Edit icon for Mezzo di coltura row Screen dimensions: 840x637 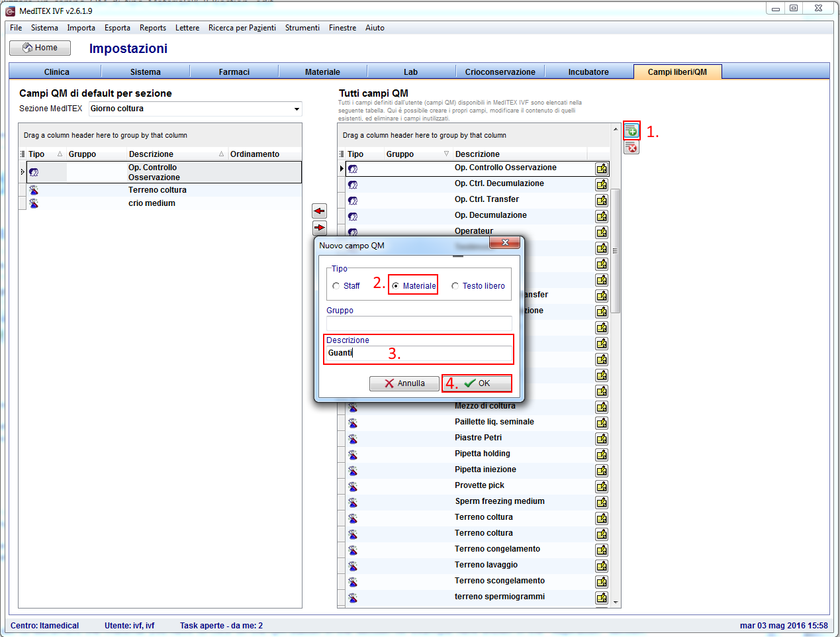(x=602, y=407)
